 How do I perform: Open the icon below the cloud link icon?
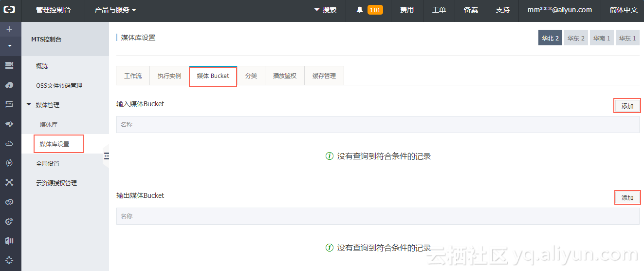[x=9, y=221]
